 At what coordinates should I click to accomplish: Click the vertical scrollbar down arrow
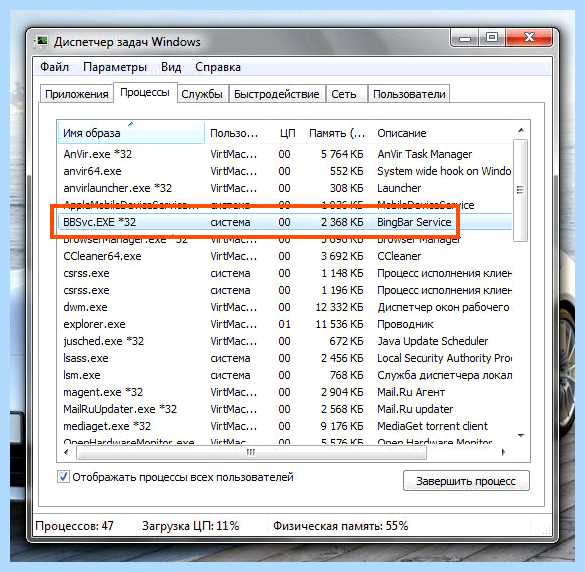pyautogui.click(x=521, y=435)
